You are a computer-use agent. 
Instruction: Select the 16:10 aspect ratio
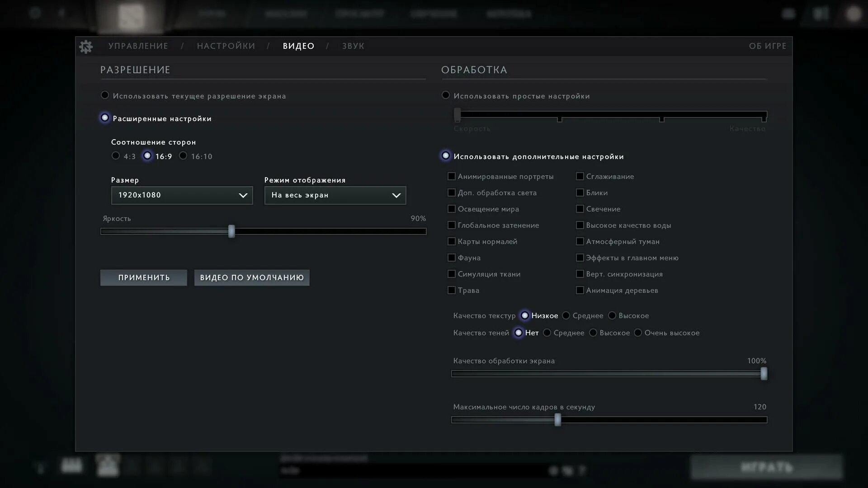tap(183, 156)
